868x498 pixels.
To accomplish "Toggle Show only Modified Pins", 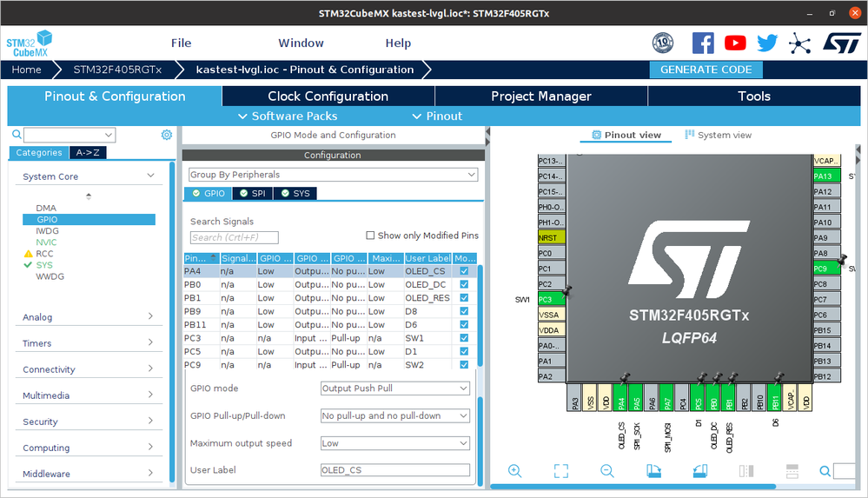I will 370,236.
